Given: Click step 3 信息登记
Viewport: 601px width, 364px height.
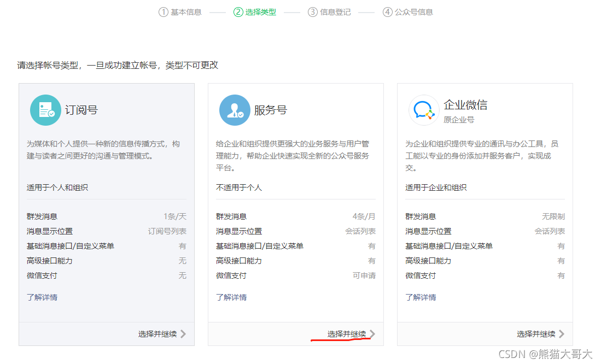Looking at the screenshot, I should [x=329, y=12].
